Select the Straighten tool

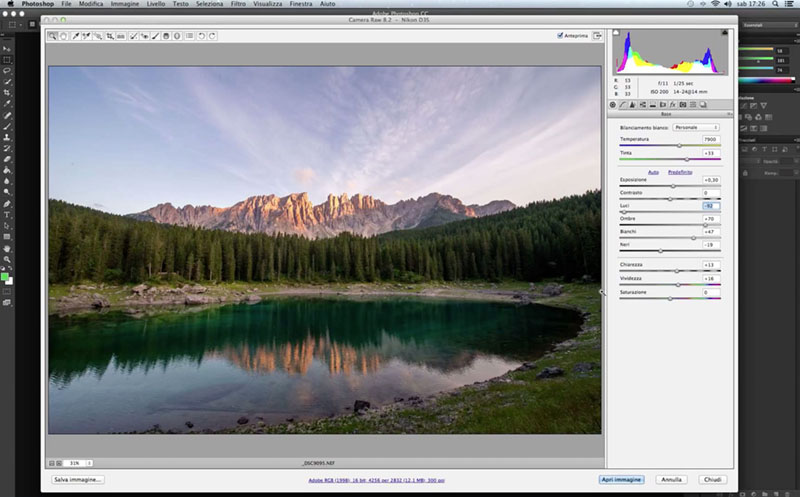click(121, 36)
